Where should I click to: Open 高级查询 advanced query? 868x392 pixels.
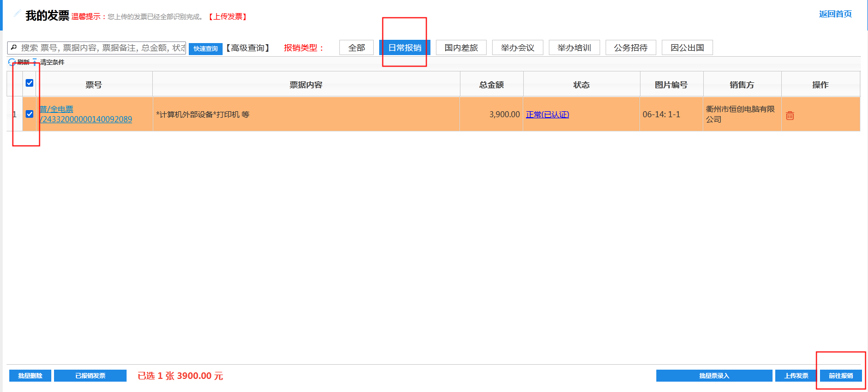coord(248,48)
